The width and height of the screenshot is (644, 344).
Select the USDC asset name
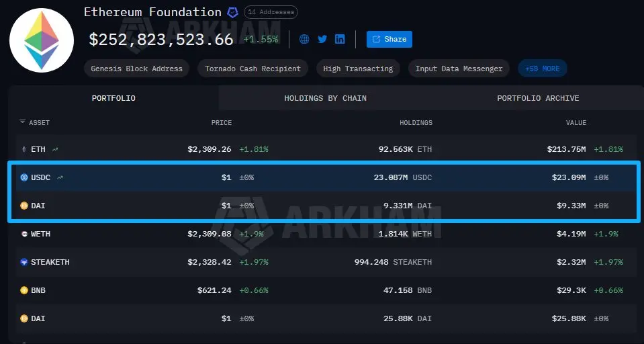tap(41, 177)
